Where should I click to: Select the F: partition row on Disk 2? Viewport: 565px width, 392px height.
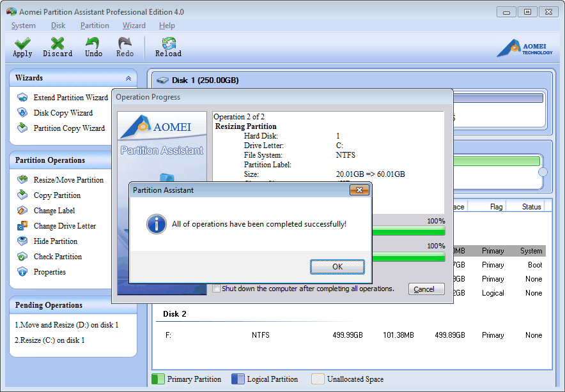pos(352,335)
